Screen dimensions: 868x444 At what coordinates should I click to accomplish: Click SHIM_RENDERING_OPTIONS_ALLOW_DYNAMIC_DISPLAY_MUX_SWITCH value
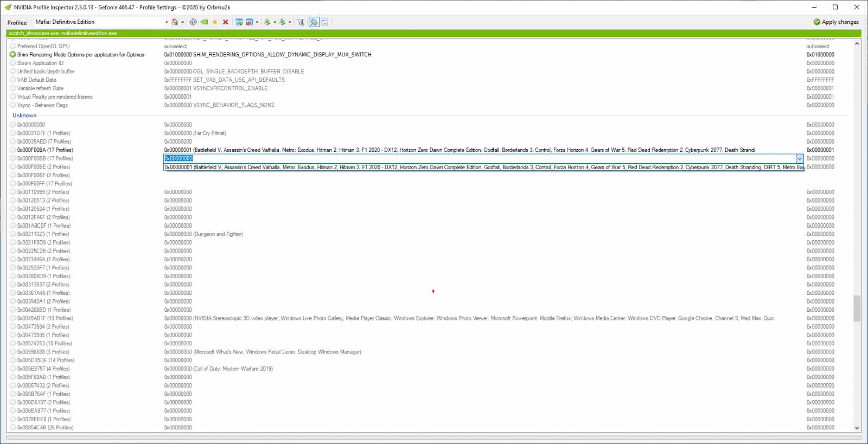pyautogui.click(x=268, y=55)
